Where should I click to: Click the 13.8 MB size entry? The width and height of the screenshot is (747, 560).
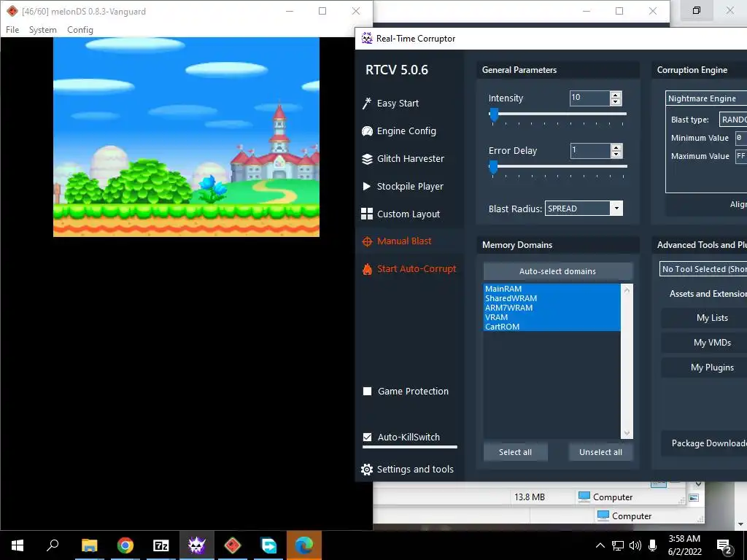coord(530,497)
